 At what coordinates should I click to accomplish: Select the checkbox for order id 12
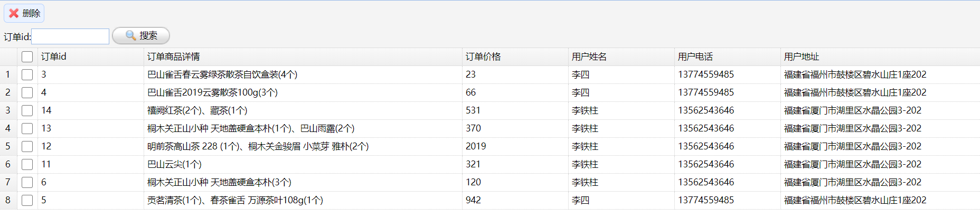point(27,146)
